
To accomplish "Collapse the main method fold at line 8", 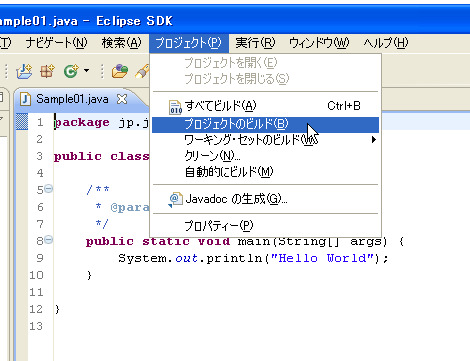I will tap(48, 240).
